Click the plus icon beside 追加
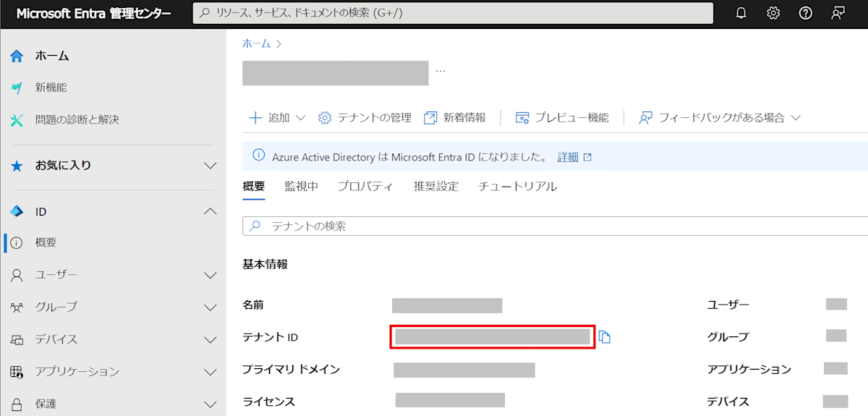Viewport: 868px width, 416px height. (x=255, y=118)
